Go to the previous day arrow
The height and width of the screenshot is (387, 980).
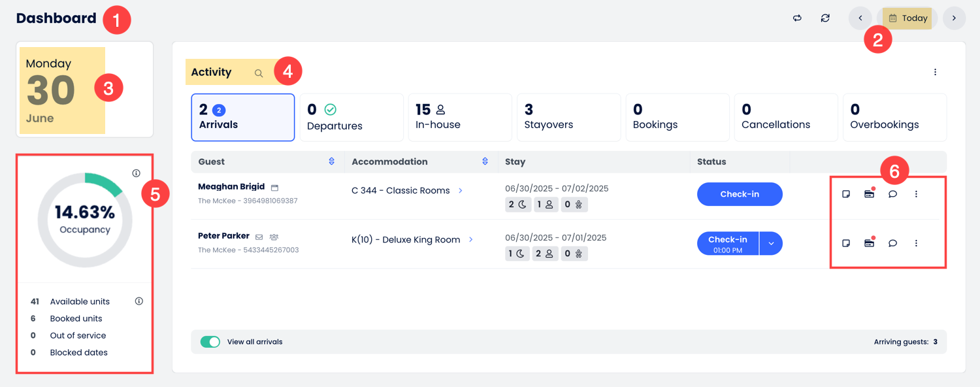[x=860, y=18]
